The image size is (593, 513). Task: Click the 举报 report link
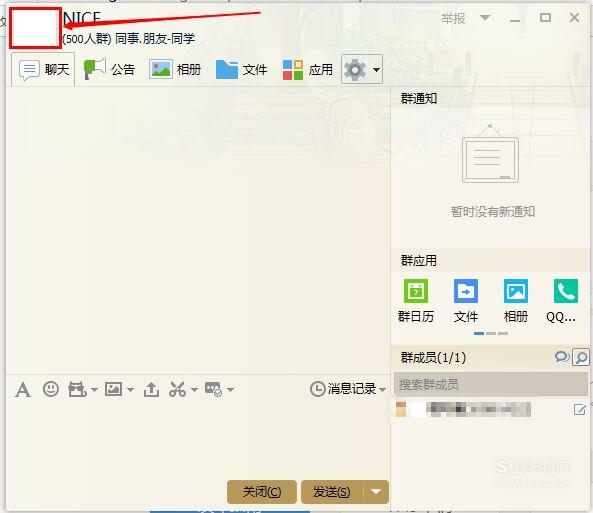453,18
